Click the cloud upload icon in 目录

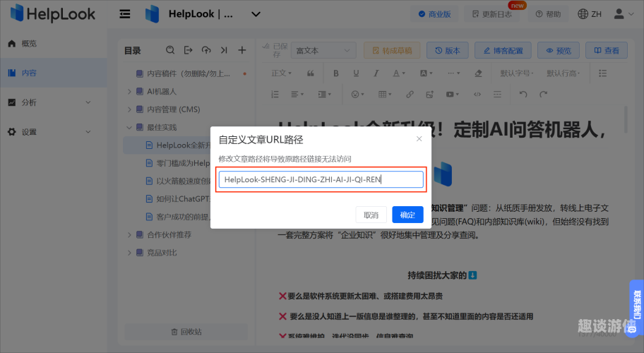pos(206,50)
